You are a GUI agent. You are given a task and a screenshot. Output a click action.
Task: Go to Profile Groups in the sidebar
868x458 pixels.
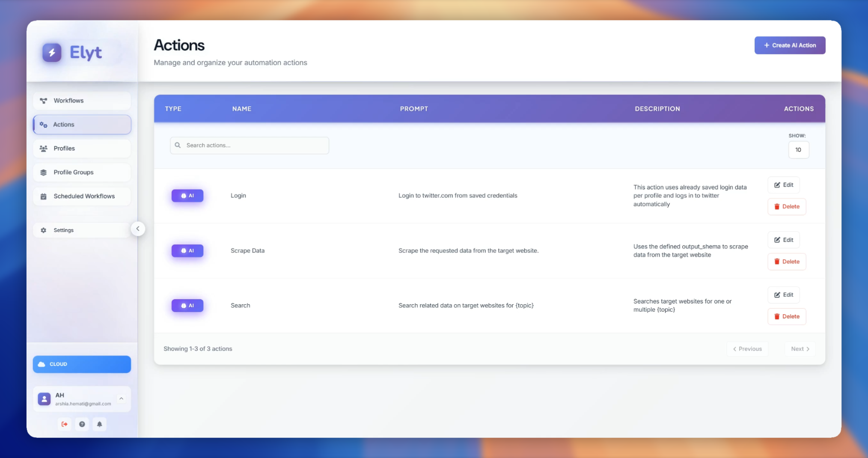(82, 172)
